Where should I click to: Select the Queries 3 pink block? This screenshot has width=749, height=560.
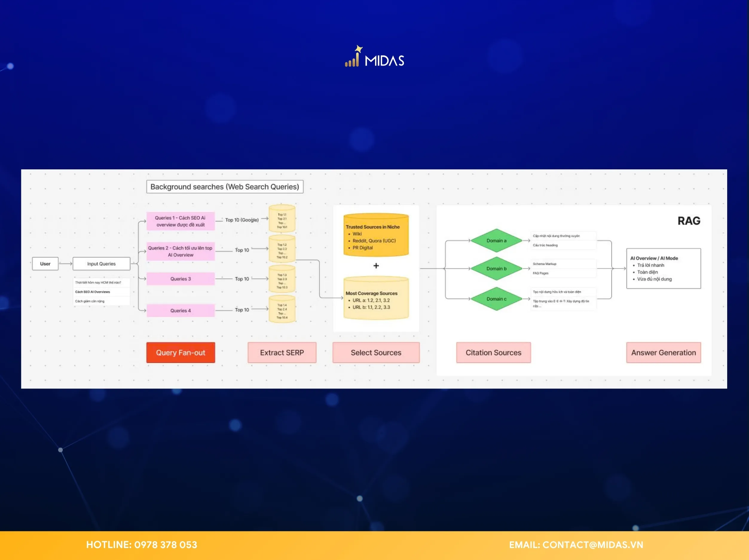(x=181, y=279)
